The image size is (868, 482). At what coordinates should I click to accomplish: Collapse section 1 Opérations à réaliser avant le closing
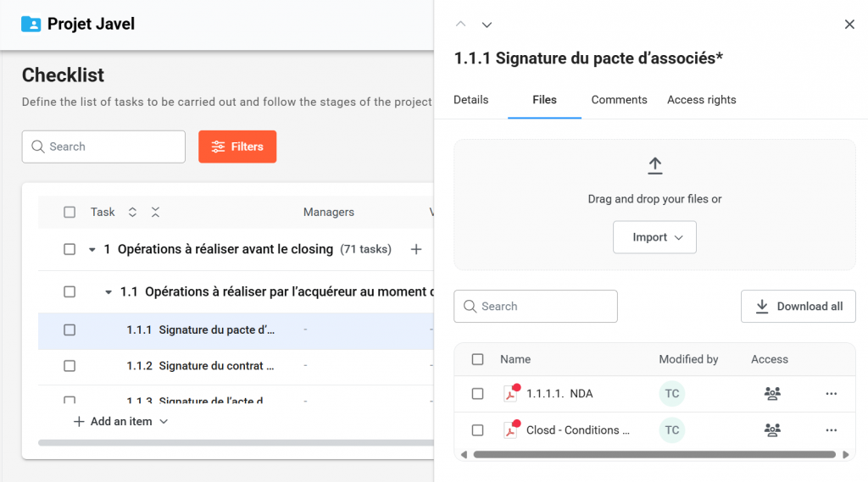tap(92, 250)
